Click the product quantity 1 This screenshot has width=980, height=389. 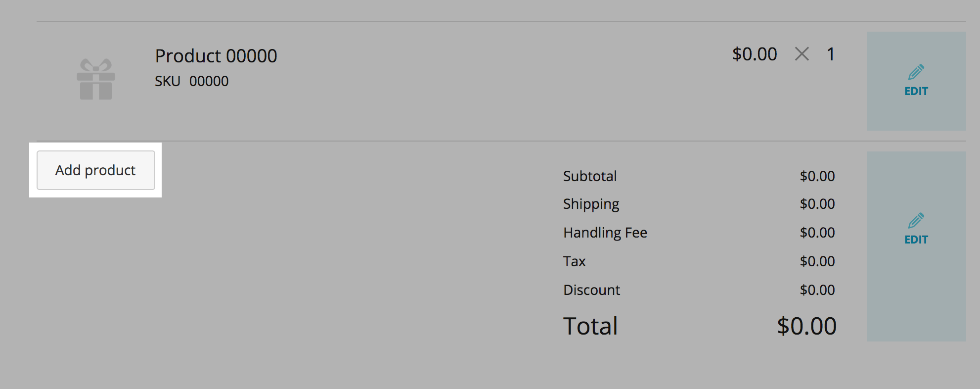[831, 54]
